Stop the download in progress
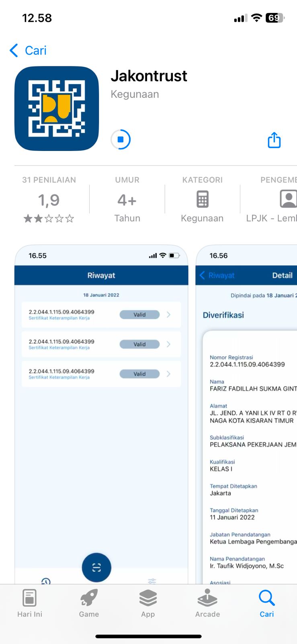This screenshot has width=297, height=644. click(121, 139)
